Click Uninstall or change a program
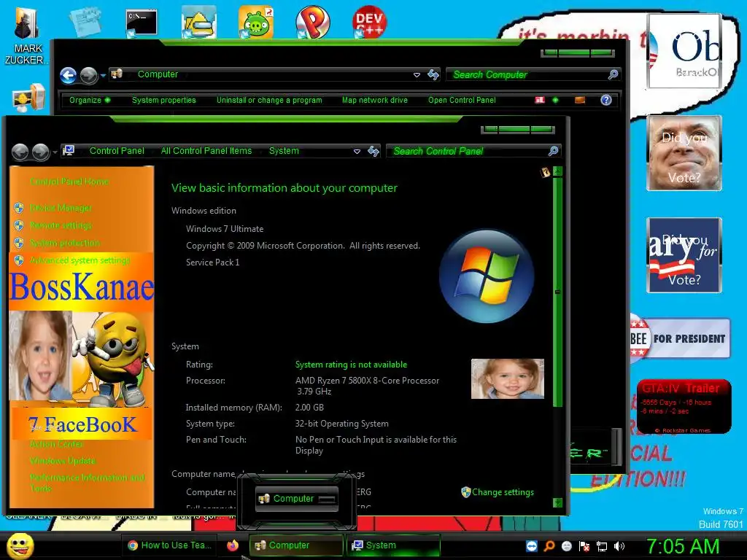Image resolution: width=747 pixels, height=560 pixels. point(269,100)
